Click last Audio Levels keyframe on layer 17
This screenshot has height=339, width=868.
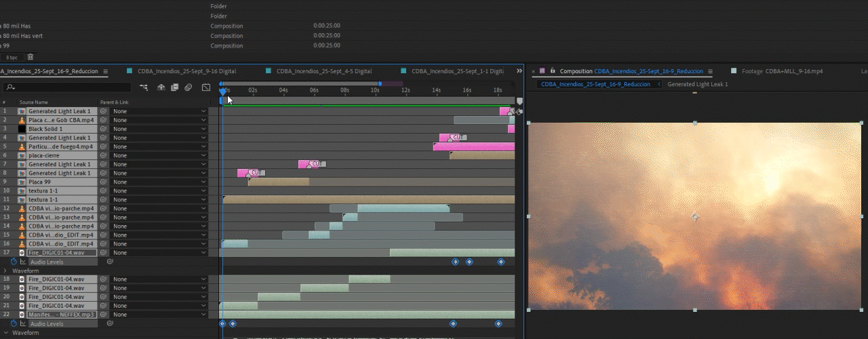[501, 261]
